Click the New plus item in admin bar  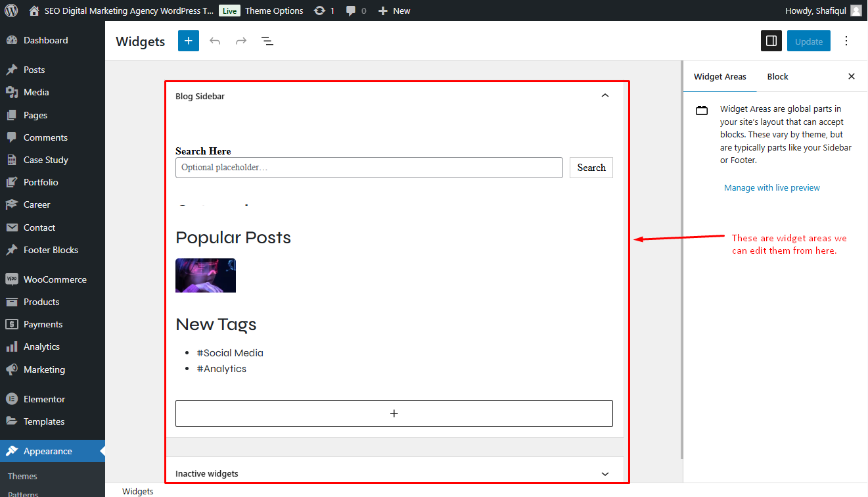point(394,11)
